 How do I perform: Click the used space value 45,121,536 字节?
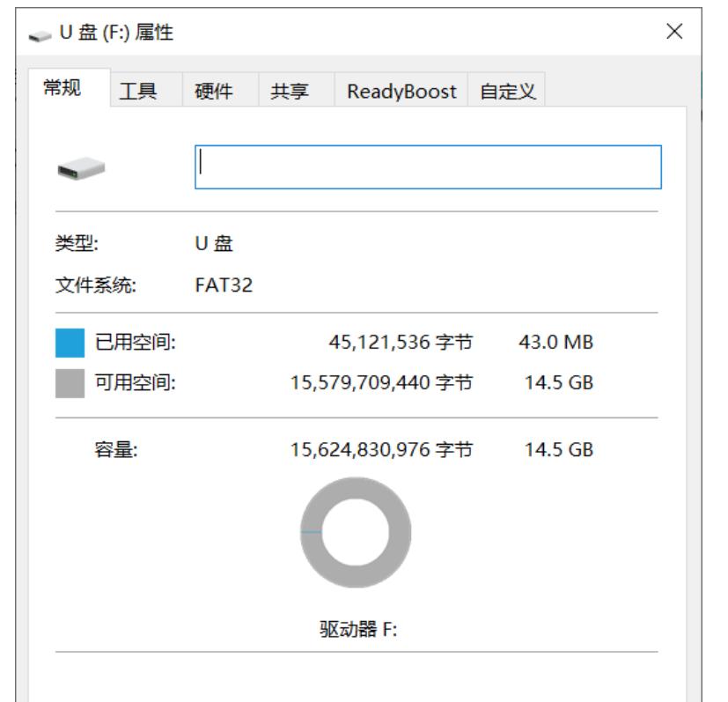(401, 343)
